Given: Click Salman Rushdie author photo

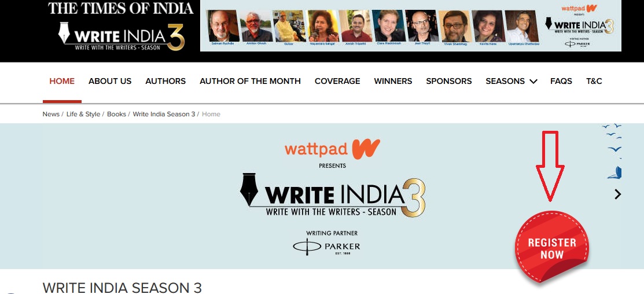Looking at the screenshot, I should pyautogui.click(x=224, y=26).
